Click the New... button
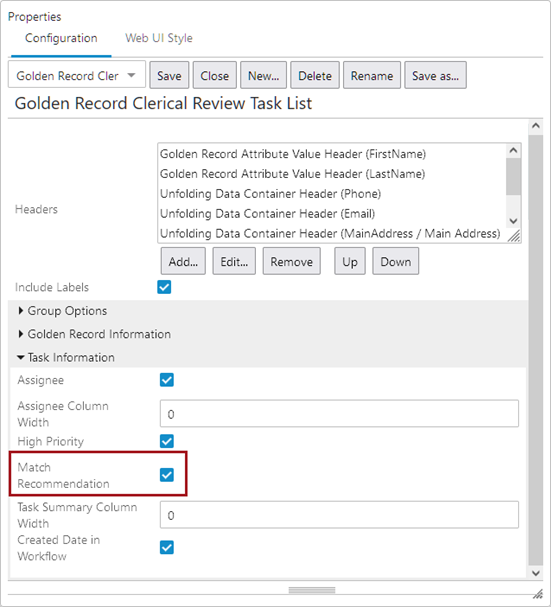 [263, 75]
